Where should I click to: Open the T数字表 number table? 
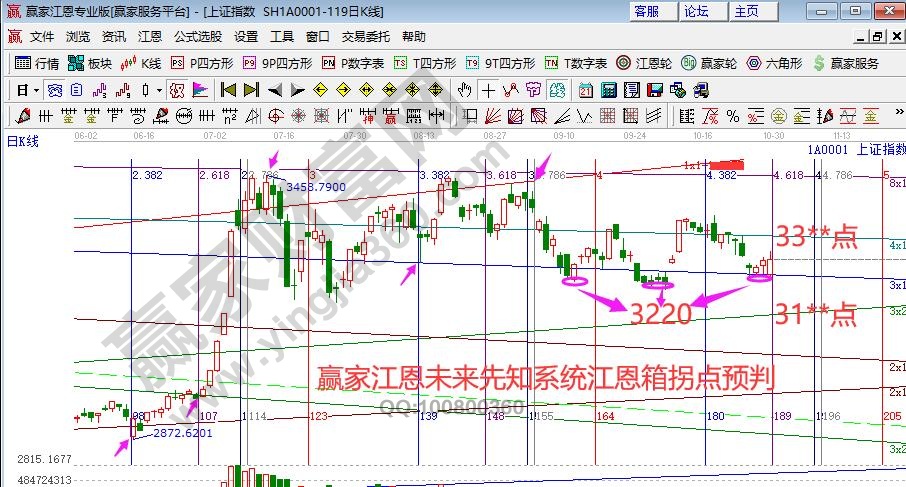(575, 63)
